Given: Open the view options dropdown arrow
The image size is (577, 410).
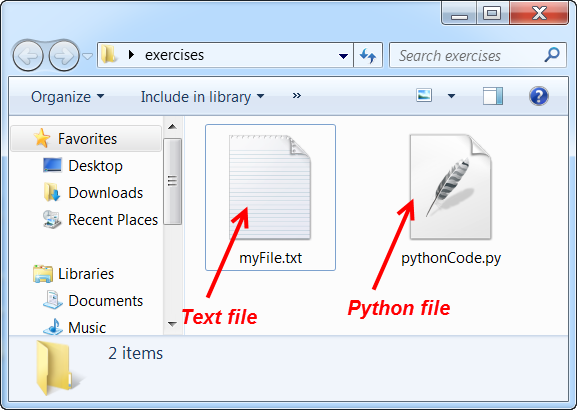Looking at the screenshot, I should pyautogui.click(x=451, y=96).
